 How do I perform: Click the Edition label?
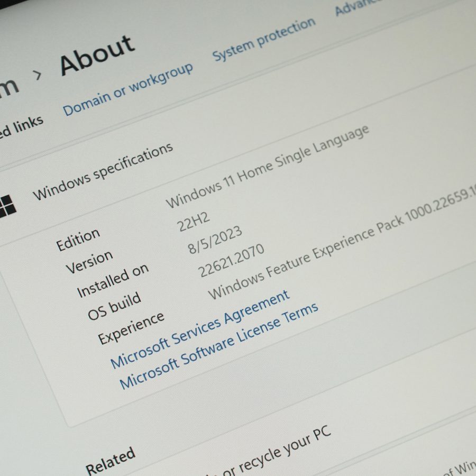[x=78, y=240]
